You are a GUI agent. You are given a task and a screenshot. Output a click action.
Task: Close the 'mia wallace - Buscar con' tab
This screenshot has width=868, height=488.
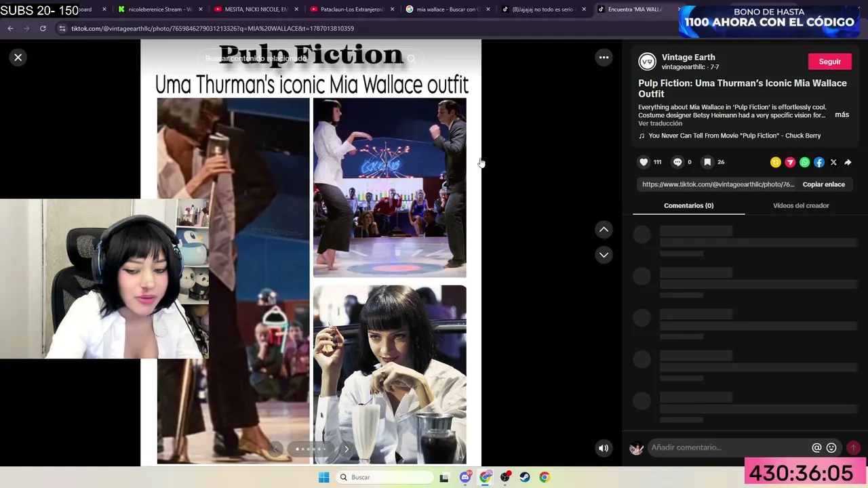tap(488, 9)
